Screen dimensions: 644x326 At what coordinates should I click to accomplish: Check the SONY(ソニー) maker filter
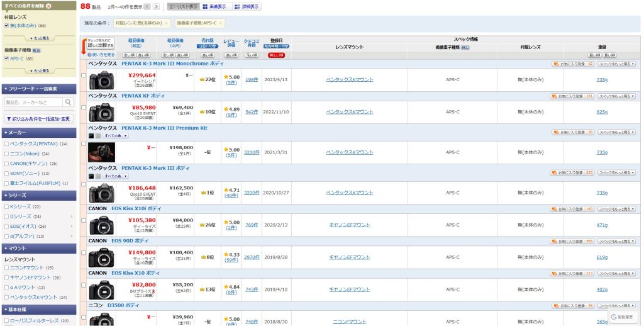[x=6, y=174]
